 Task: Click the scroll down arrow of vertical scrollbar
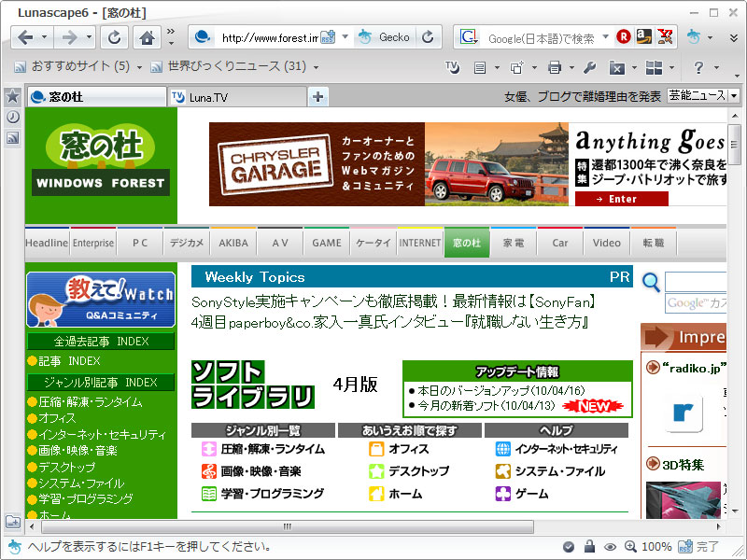pos(734,511)
